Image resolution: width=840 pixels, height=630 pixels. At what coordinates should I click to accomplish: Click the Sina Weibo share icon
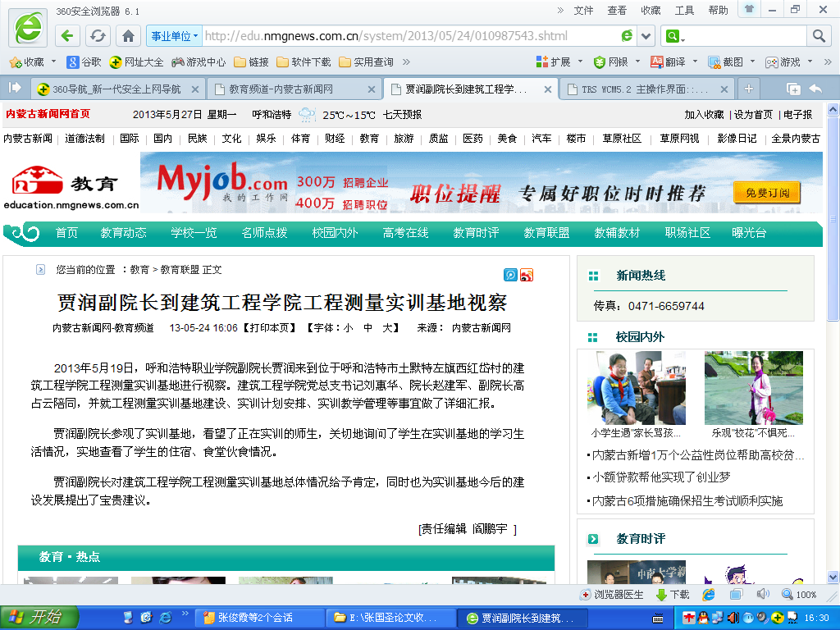527,276
